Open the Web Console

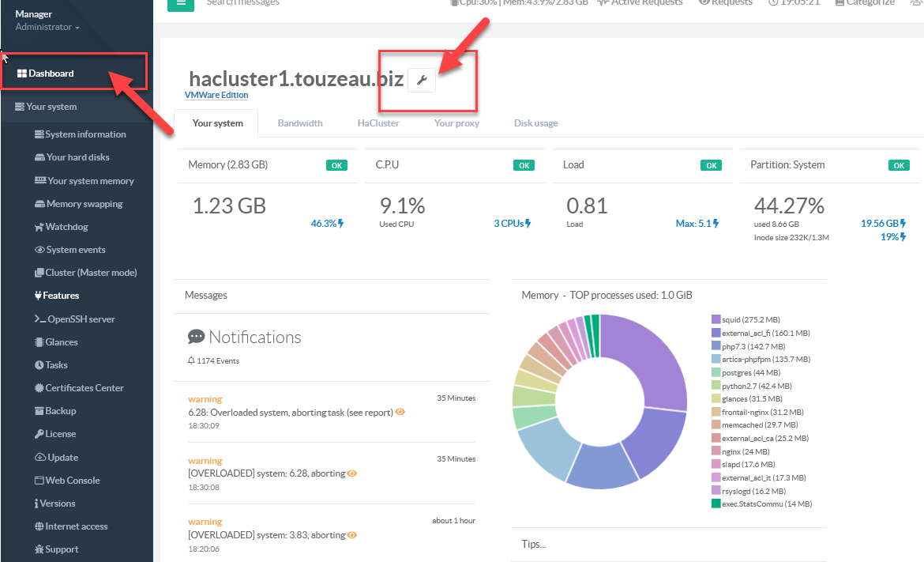[72, 481]
